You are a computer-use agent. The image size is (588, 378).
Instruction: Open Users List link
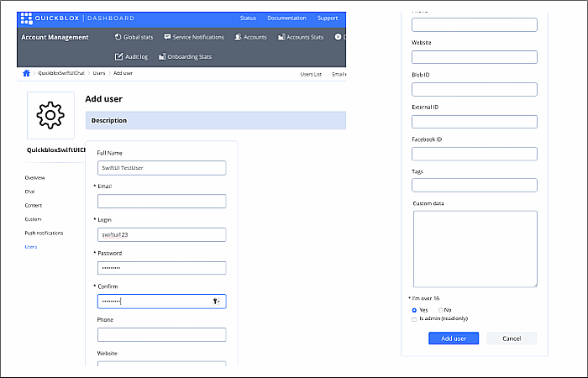[311, 74]
